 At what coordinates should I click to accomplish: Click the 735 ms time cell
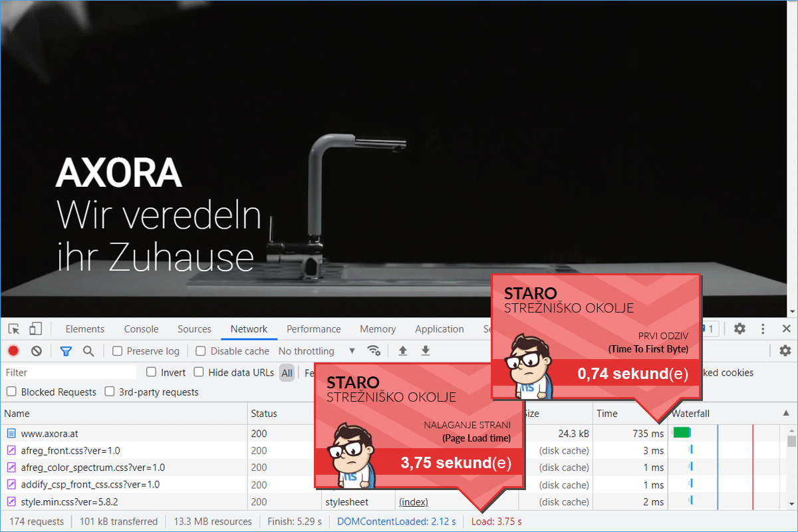click(x=648, y=433)
